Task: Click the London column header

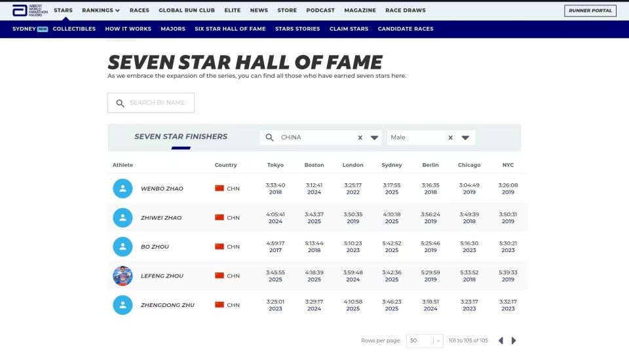Action: pos(353,165)
